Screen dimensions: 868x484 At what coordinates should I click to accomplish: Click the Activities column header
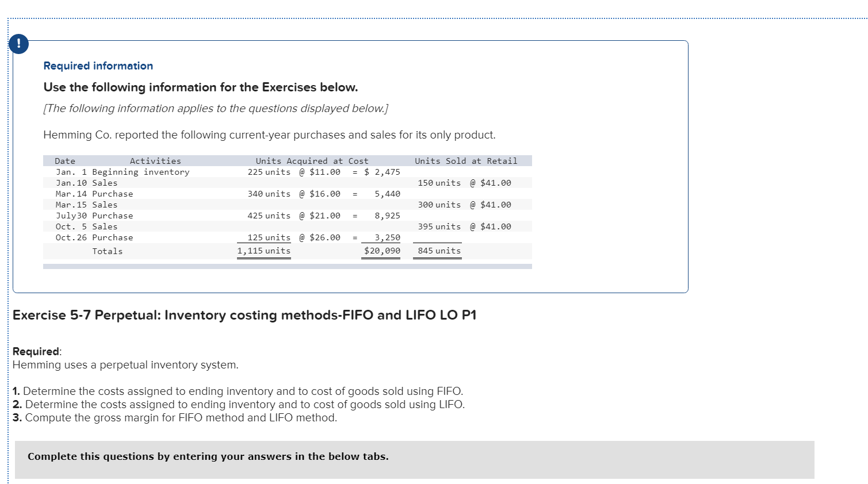pyautogui.click(x=156, y=160)
